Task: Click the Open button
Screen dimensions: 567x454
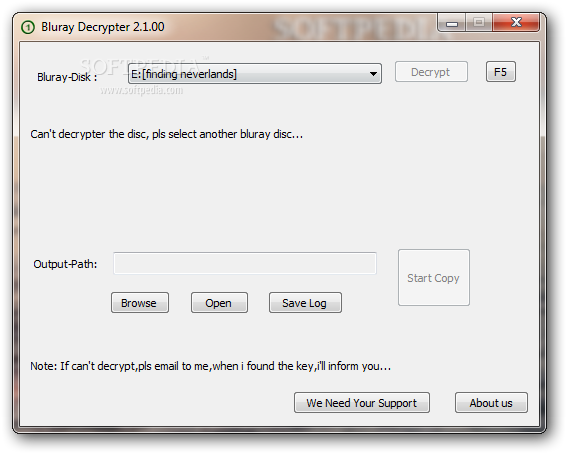Action: tap(219, 303)
